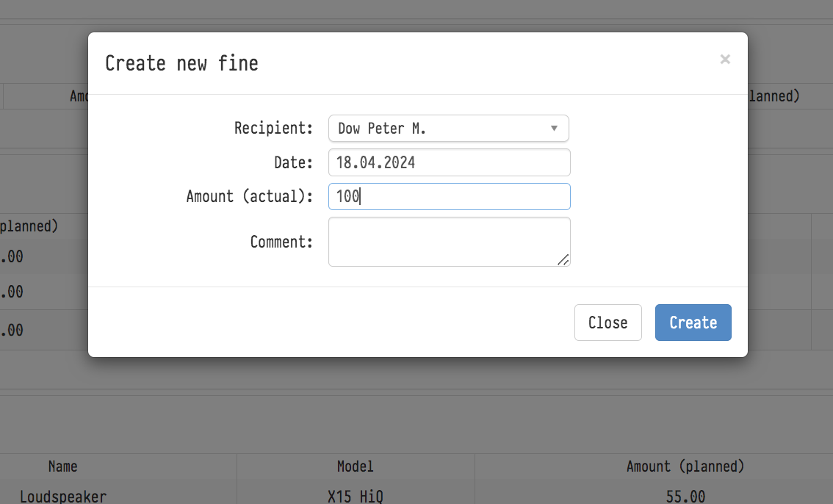Screen dimensions: 833x504
Task: Click the "Amount (actual):" label
Action: coord(249,197)
